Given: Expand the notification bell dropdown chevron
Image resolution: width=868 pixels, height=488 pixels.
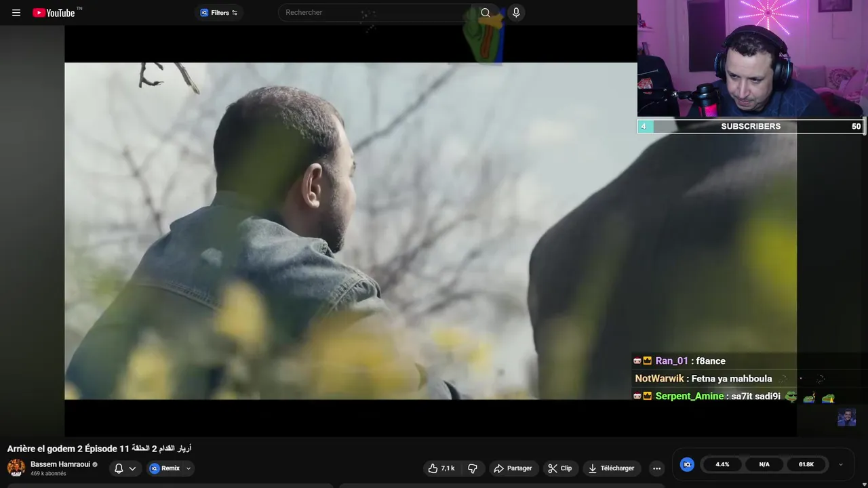Looking at the screenshot, I should coord(132,468).
